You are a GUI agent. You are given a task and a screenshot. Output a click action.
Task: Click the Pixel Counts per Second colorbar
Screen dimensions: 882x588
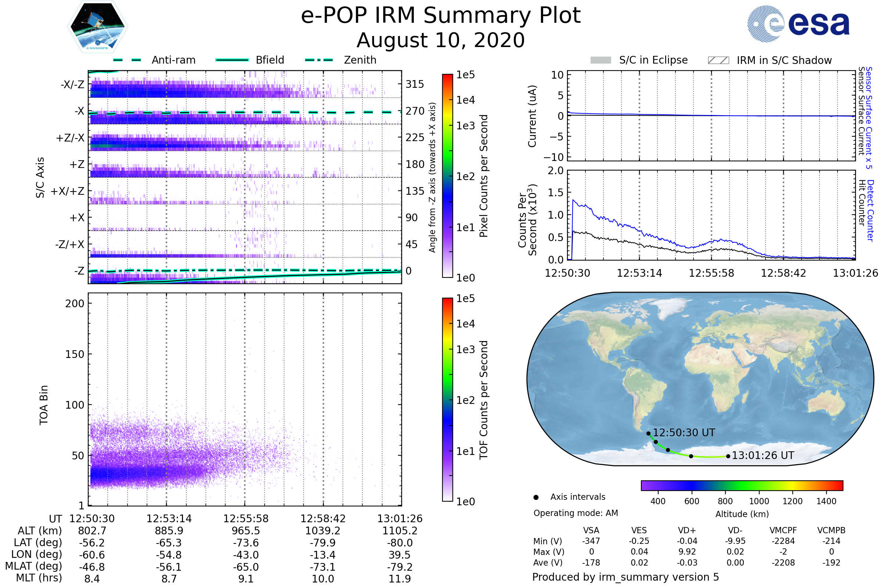(447, 176)
